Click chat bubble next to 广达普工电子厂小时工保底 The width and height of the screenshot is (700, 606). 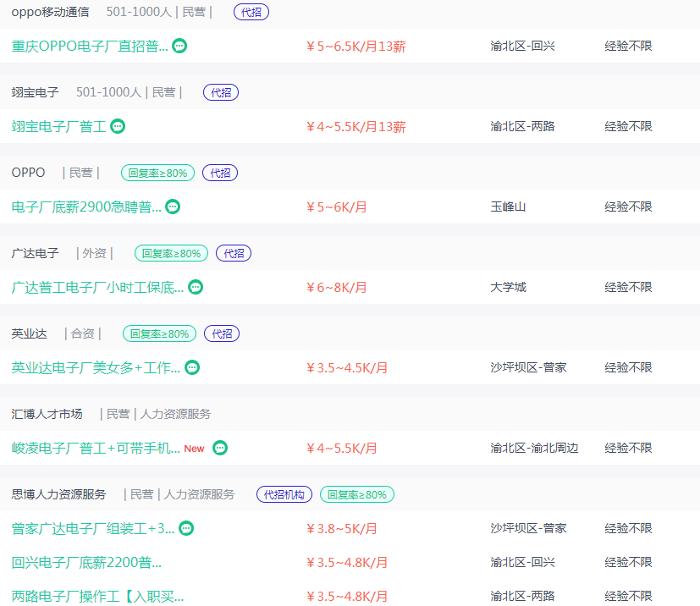[196, 287]
